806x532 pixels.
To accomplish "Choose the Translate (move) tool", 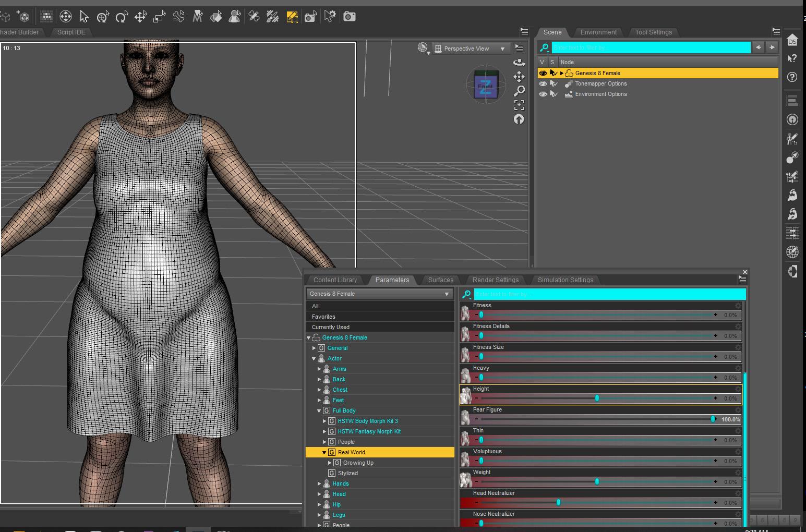I will pyautogui.click(x=140, y=17).
